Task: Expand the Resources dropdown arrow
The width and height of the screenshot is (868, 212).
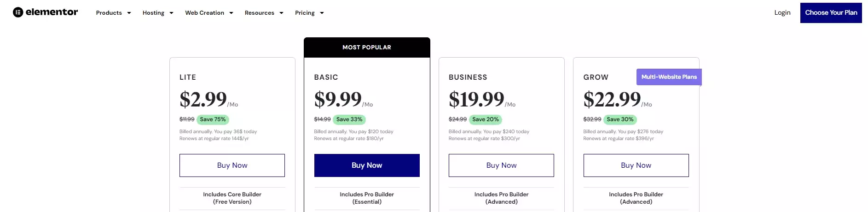Action: [282, 13]
